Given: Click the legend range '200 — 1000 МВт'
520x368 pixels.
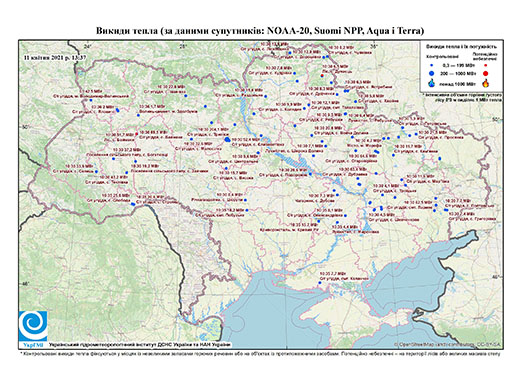Looking at the screenshot, I should (x=459, y=73).
